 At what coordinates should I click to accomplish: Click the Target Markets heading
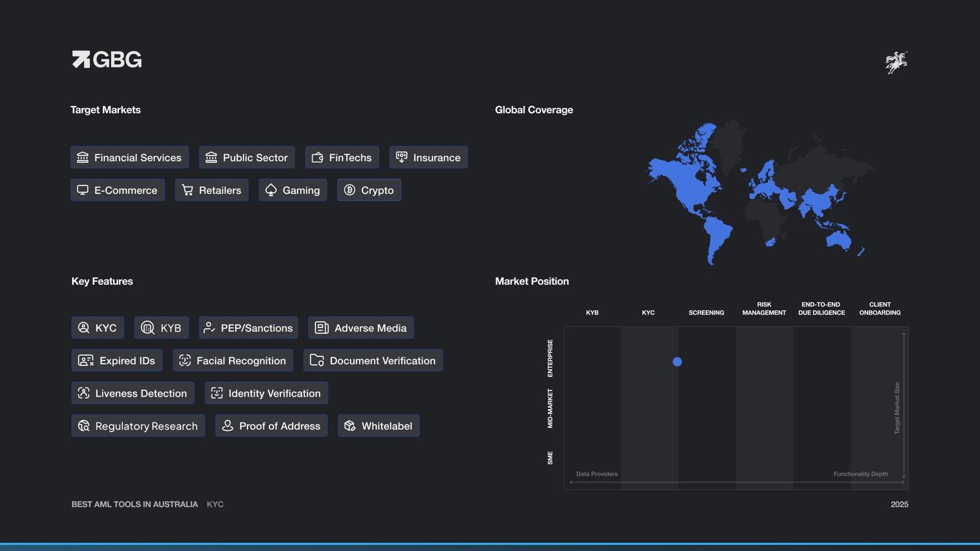[105, 110]
